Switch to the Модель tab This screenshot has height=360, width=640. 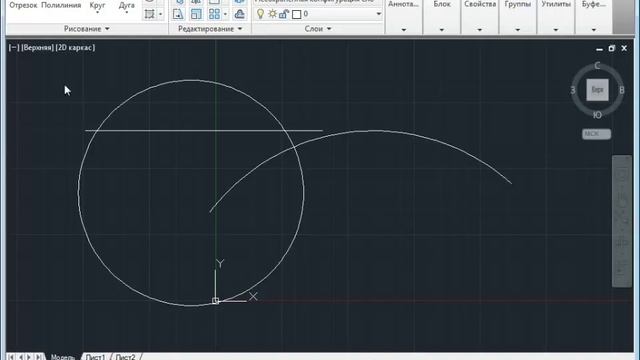click(x=62, y=357)
